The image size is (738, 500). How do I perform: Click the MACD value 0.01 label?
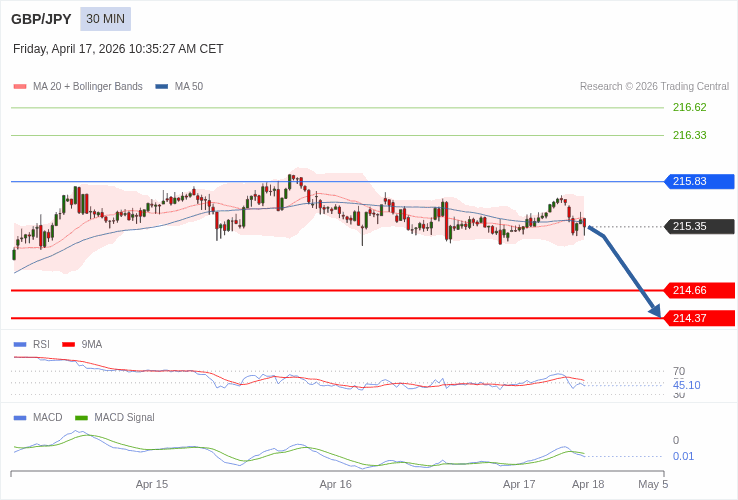(x=683, y=456)
